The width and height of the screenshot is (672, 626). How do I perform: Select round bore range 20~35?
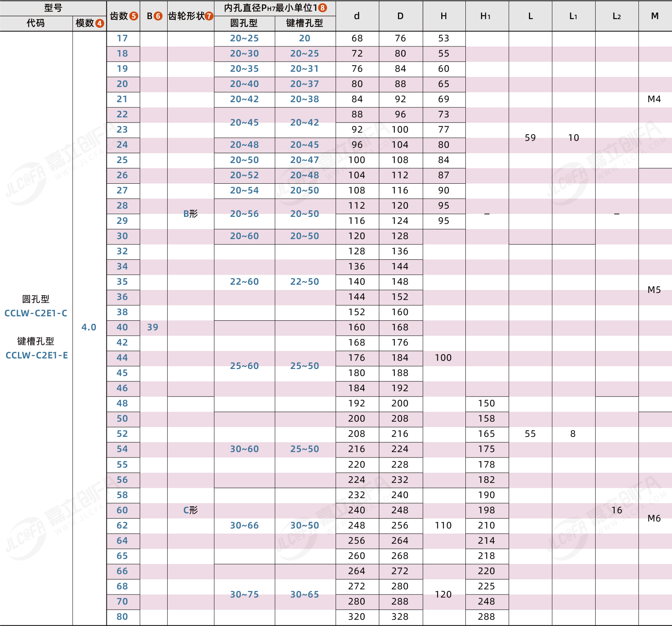click(x=244, y=69)
